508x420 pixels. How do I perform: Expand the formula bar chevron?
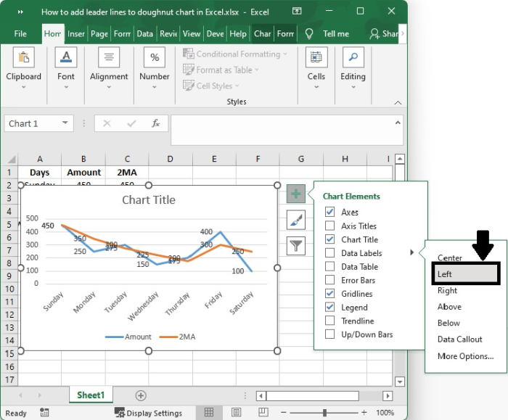pyautogui.click(x=398, y=123)
